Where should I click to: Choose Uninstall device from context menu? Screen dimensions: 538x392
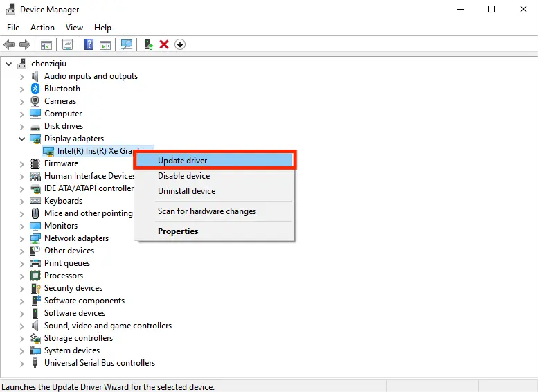[215, 191]
